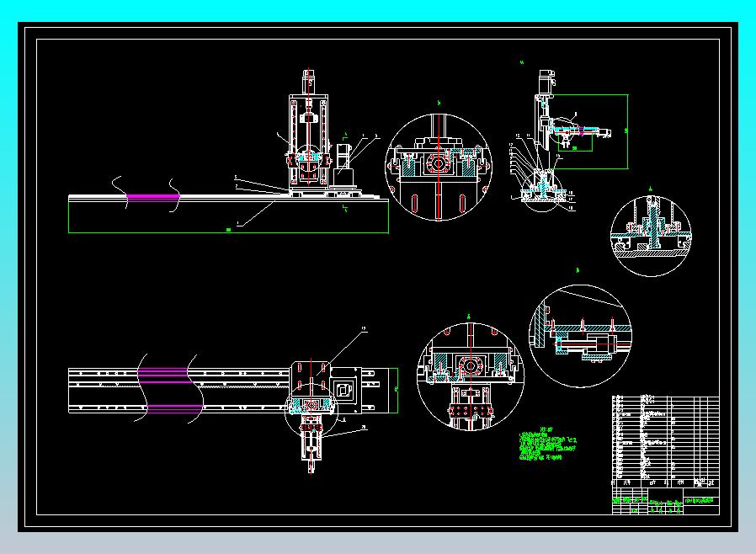Click the title block below the parts list
756x554 pixels.
(665, 502)
